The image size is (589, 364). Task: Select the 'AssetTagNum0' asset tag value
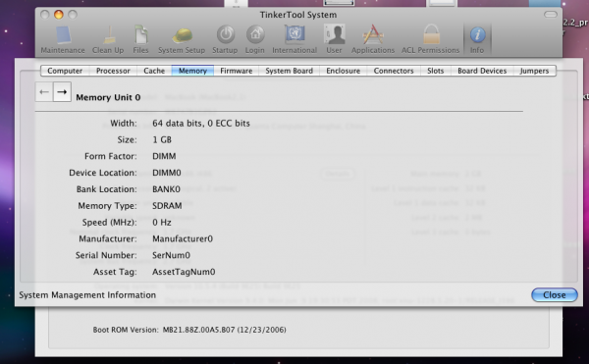[x=184, y=272]
